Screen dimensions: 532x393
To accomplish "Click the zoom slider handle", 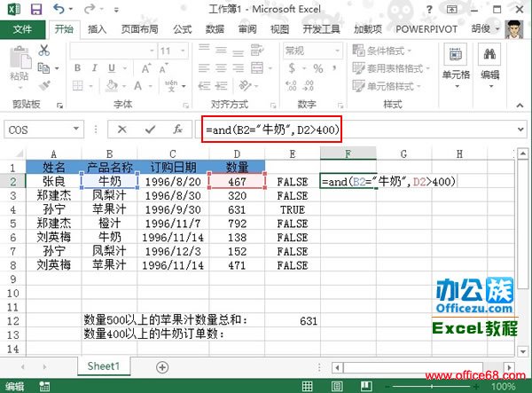I will (x=432, y=386).
